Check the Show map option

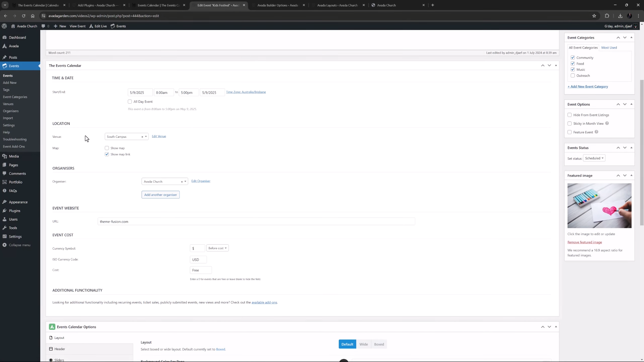(107, 148)
